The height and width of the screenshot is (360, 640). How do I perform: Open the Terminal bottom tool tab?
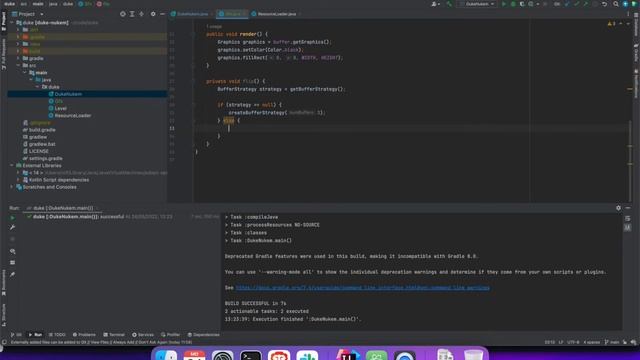click(114, 335)
